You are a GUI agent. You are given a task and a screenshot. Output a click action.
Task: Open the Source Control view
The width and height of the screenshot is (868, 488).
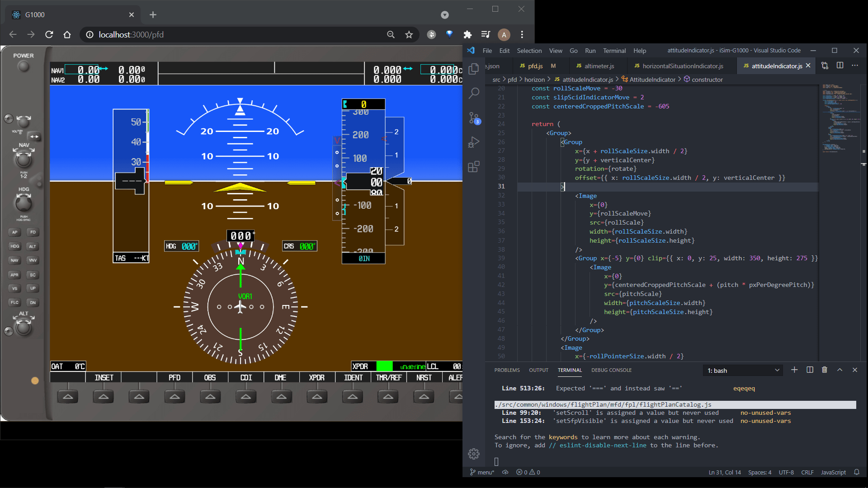coord(473,118)
